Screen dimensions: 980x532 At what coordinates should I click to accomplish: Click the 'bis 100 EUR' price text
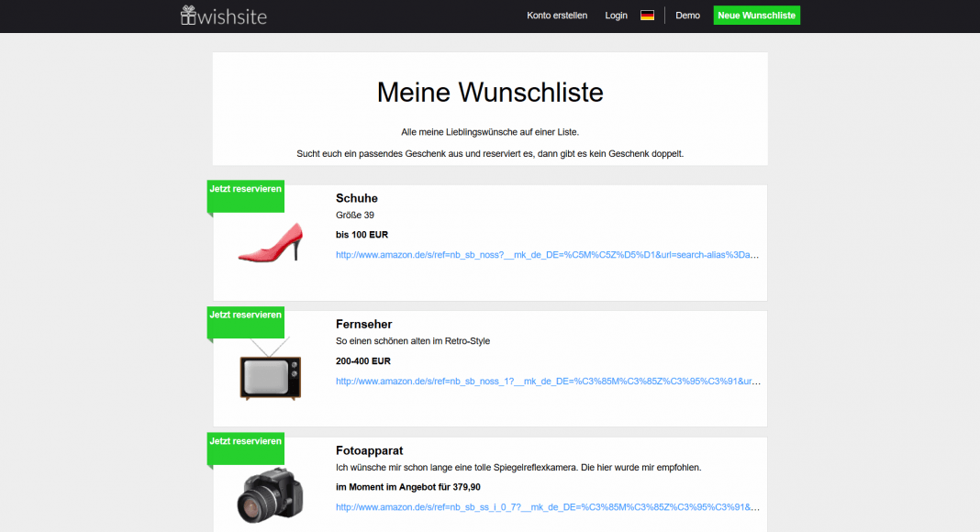[x=362, y=235]
